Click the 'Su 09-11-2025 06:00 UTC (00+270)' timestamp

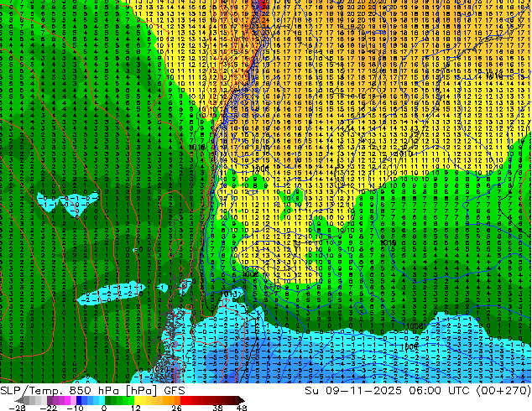click(x=418, y=391)
